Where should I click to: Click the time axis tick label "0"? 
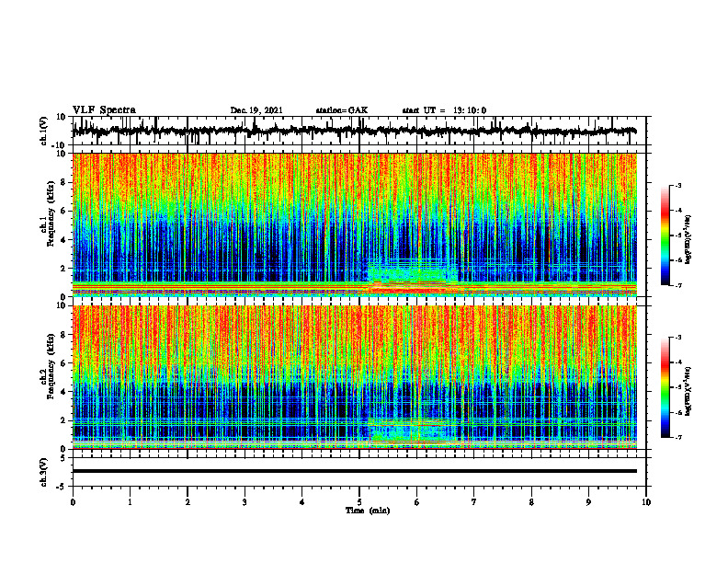[x=73, y=502]
